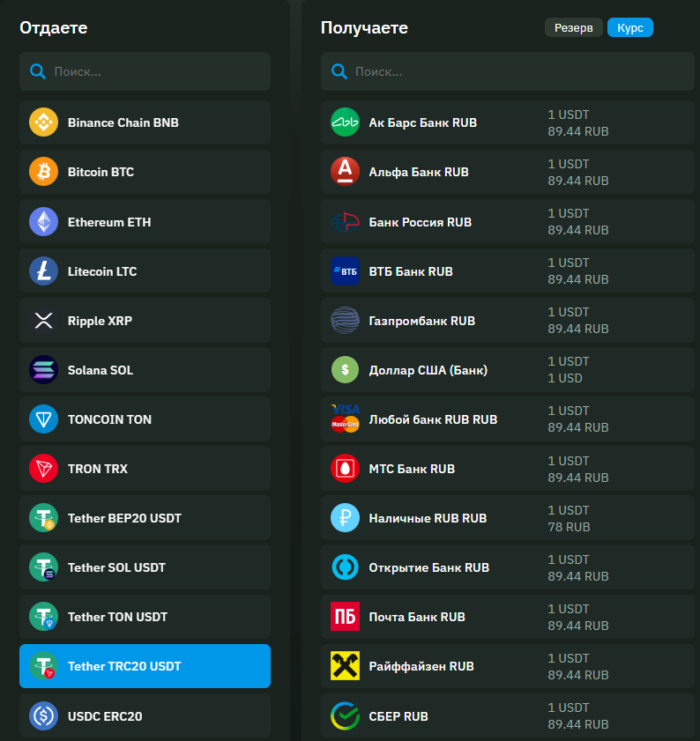
Task: Click the Tether TRC20 USDT icon
Action: pyautogui.click(x=43, y=666)
